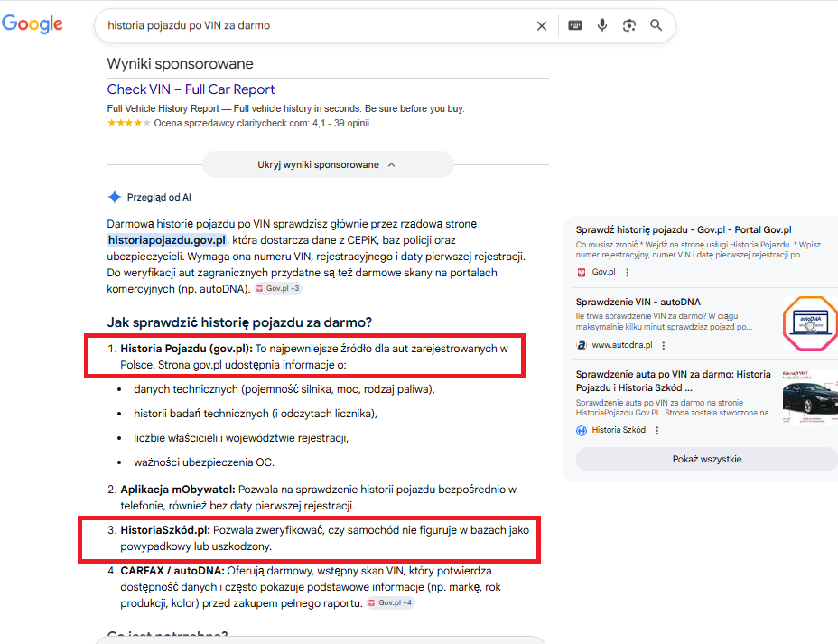The image size is (838, 644).
Task: Click the Google logo
Action: click(x=33, y=24)
